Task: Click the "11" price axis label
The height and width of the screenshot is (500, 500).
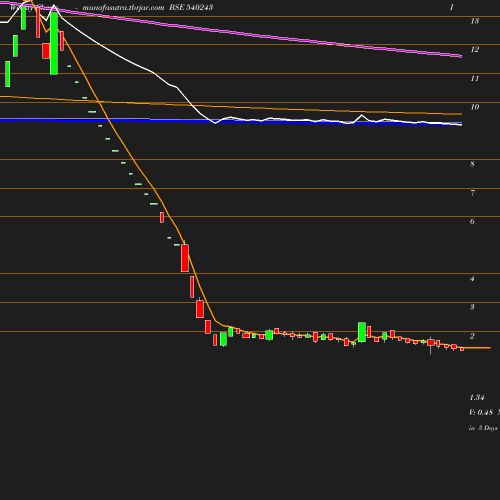Action: (474, 79)
